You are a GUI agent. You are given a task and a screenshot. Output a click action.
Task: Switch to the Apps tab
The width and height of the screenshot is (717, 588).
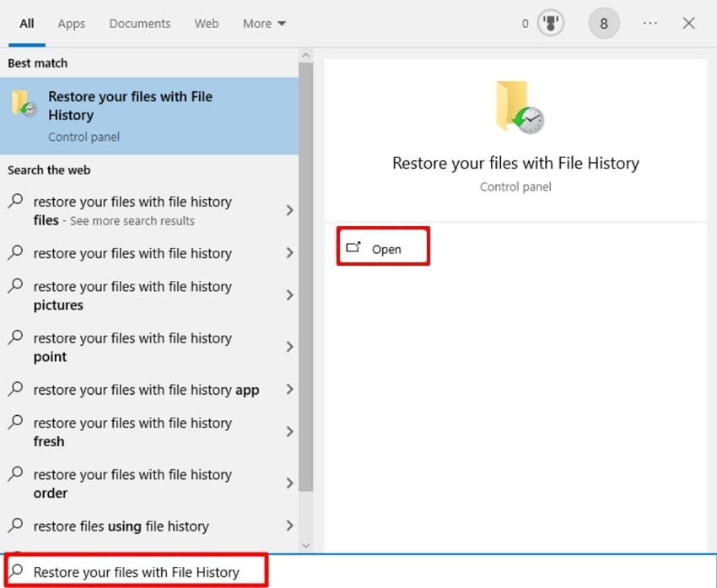point(71,23)
